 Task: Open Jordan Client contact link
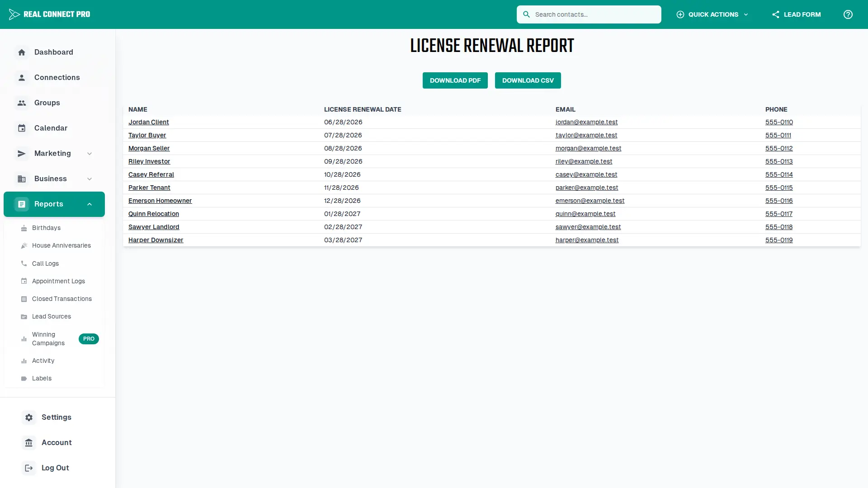[148, 122]
